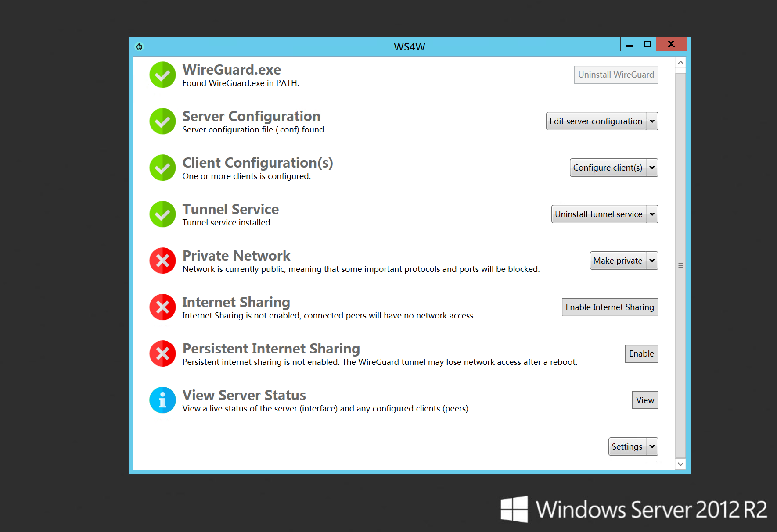Viewport: 777px width, 532px height.
Task: Click the scrollbar down arrow
Action: tap(680, 464)
